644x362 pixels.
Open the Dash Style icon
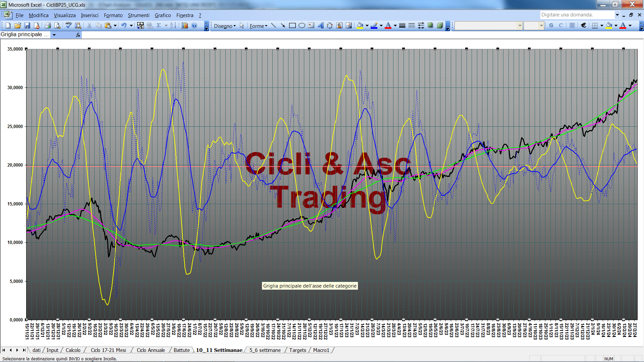pos(412,25)
